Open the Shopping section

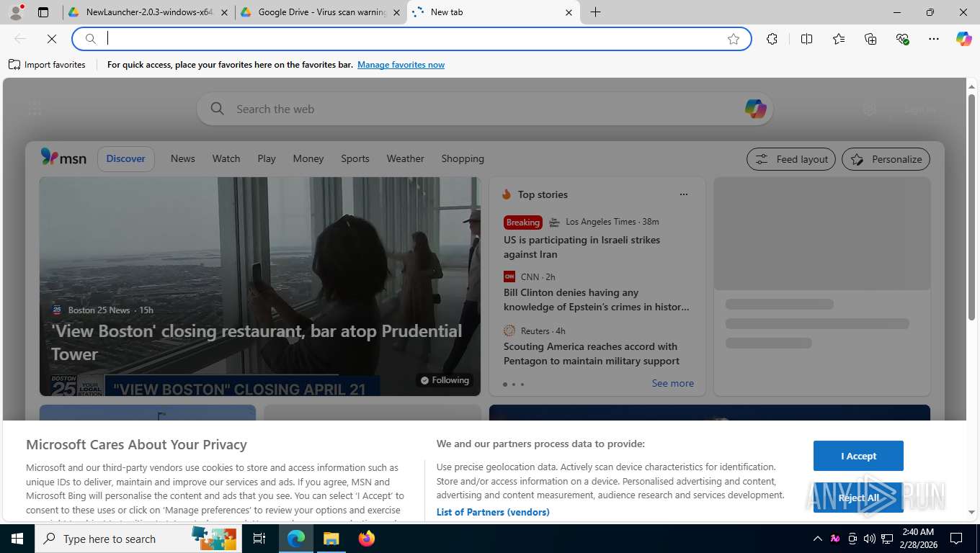click(x=463, y=158)
